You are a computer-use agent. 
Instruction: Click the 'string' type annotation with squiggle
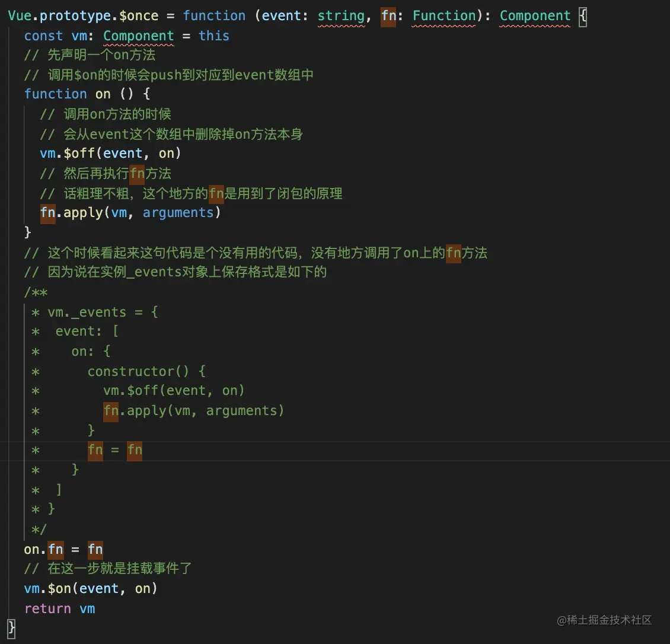click(341, 16)
